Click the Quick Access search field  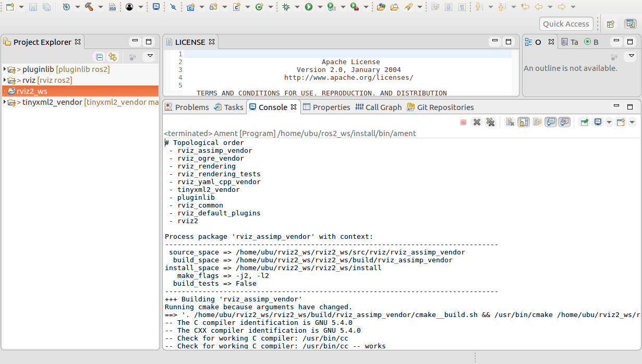pos(566,23)
